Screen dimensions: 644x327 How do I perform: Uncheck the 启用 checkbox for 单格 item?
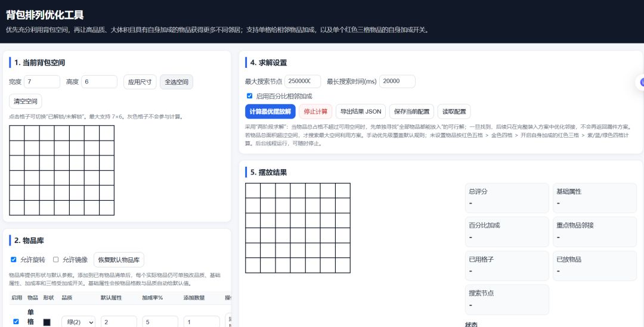click(x=16, y=322)
